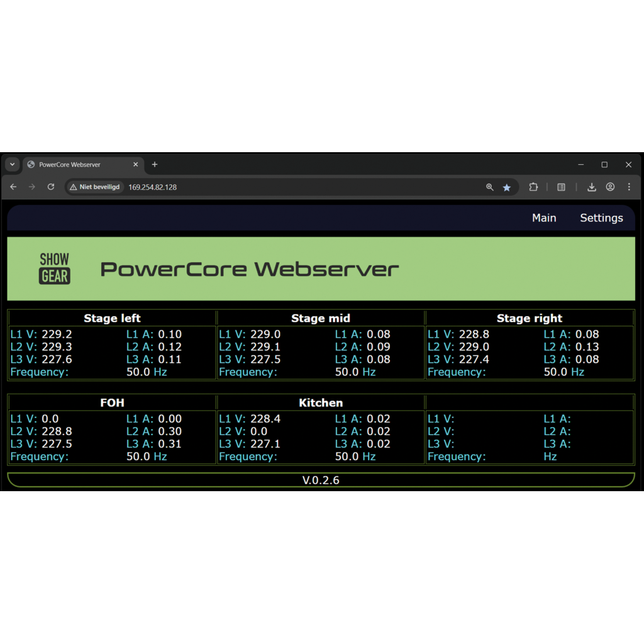The height and width of the screenshot is (644, 644).
Task: Open the Main menu item
Action: click(544, 218)
